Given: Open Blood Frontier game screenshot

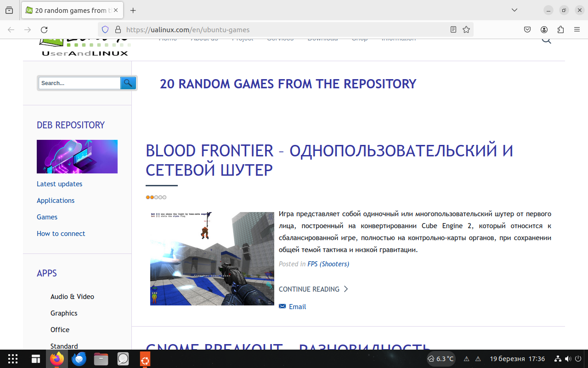Looking at the screenshot, I should [x=212, y=259].
